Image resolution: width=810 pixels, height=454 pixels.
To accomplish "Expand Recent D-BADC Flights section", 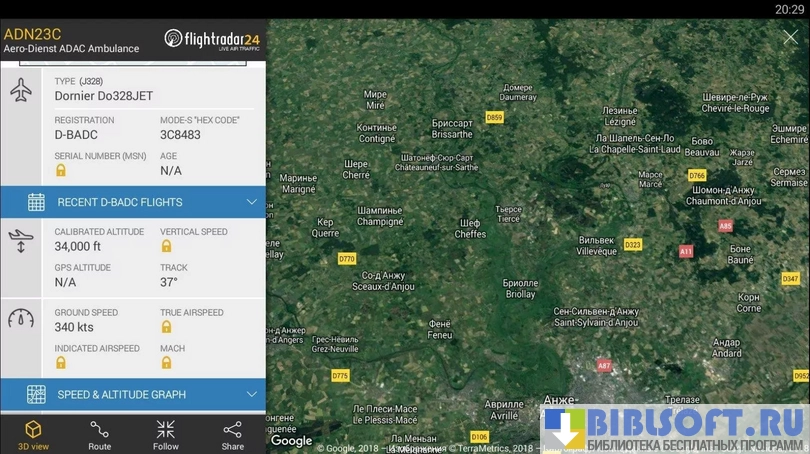I will [133, 202].
